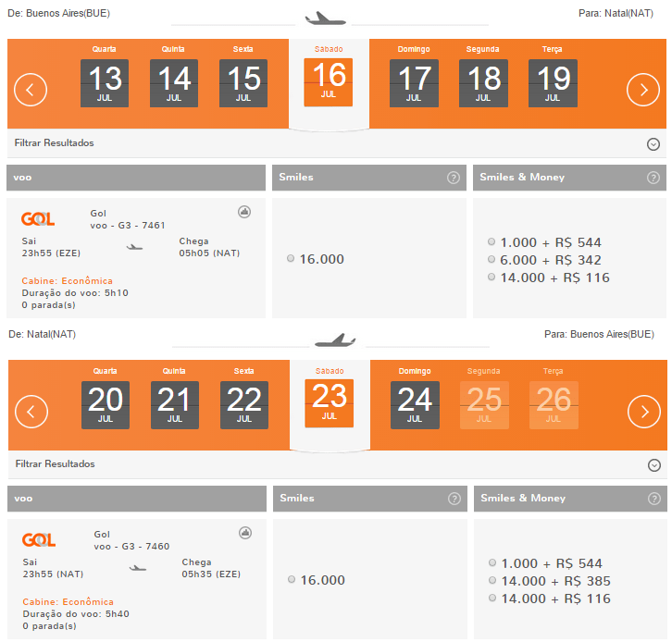Click the GOL logo on return flight
Screen dimensions: 672x642
click(39, 539)
